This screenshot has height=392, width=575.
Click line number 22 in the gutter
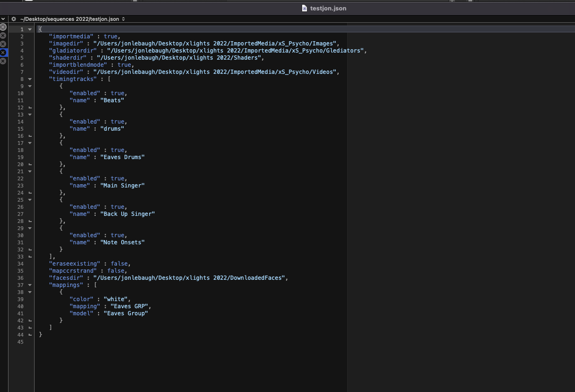tap(20, 178)
